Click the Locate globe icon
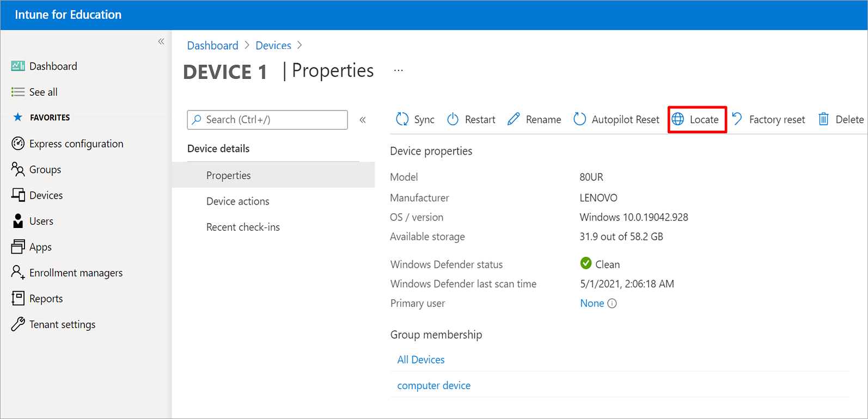868x419 pixels. click(678, 119)
